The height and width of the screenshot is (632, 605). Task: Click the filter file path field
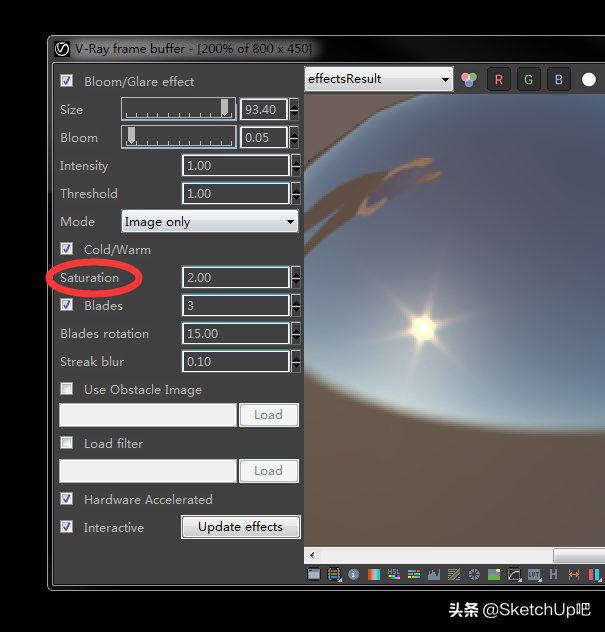(148, 471)
